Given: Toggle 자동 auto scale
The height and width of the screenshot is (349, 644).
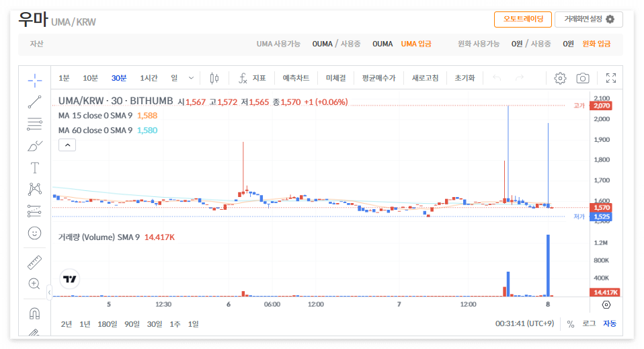Looking at the screenshot, I should (x=610, y=324).
